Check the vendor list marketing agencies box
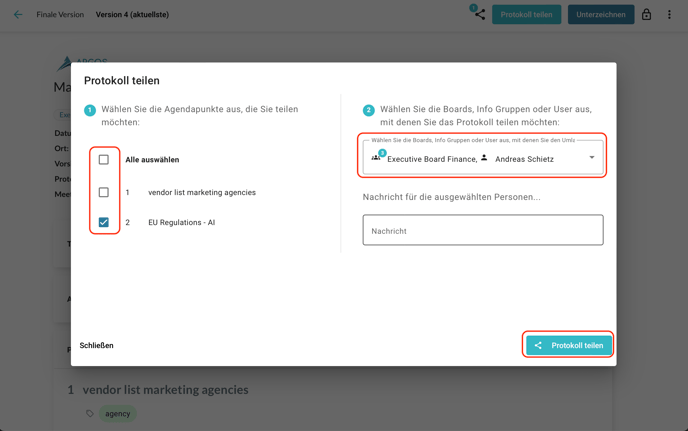 point(104,192)
